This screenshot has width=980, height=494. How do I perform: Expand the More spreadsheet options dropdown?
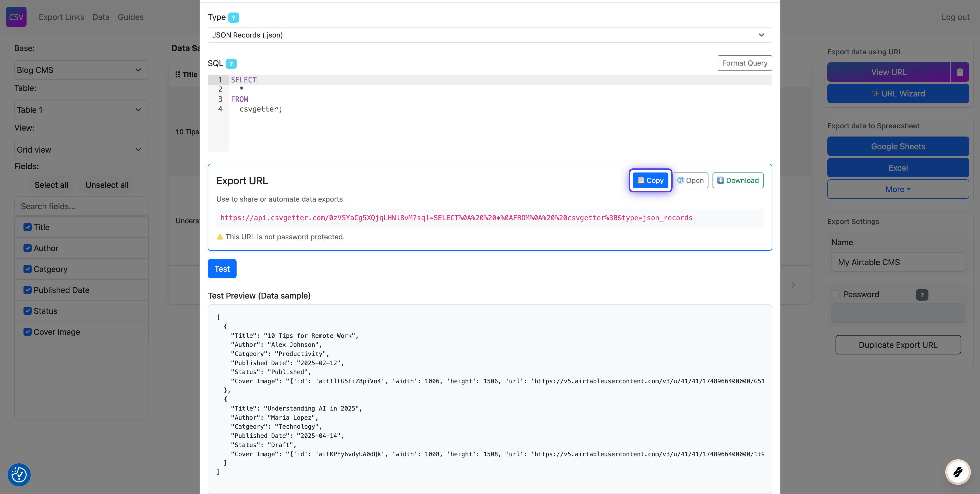click(x=898, y=189)
